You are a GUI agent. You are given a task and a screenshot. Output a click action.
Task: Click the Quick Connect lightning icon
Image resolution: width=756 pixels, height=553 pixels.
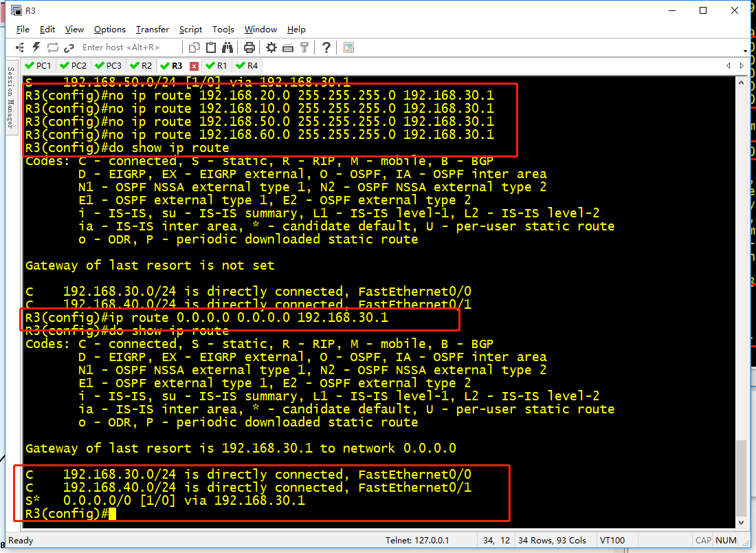pos(36,47)
